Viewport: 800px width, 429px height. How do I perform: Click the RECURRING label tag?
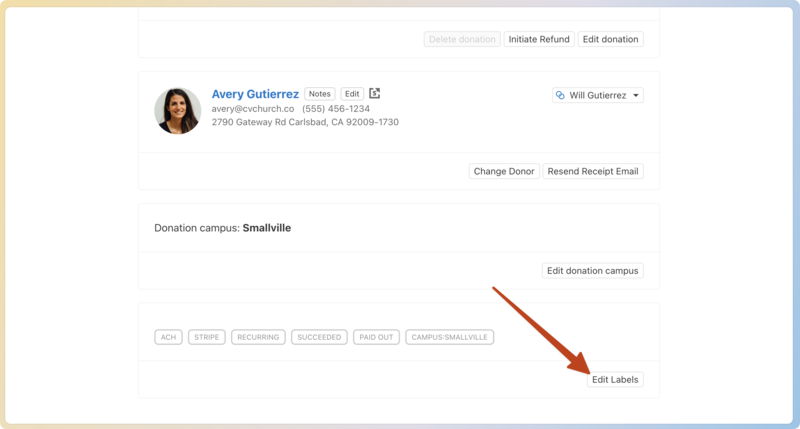(x=258, y=337)
